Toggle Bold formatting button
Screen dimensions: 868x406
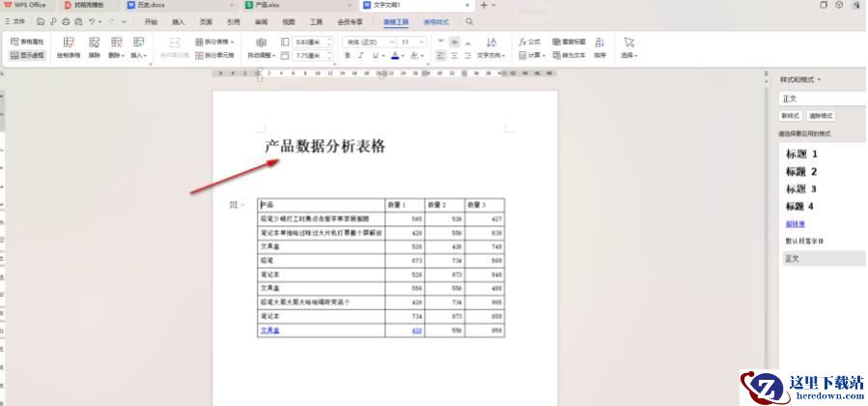[348, 56]
